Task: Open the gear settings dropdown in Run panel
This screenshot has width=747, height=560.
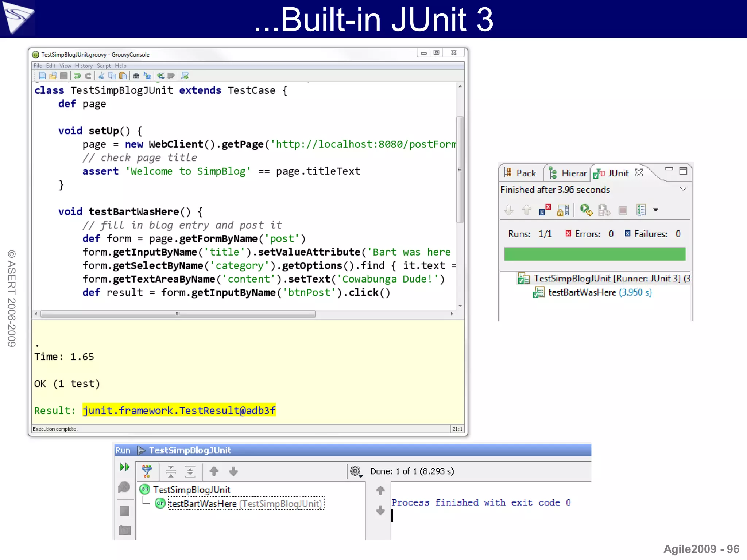Action: pos(356,471)
